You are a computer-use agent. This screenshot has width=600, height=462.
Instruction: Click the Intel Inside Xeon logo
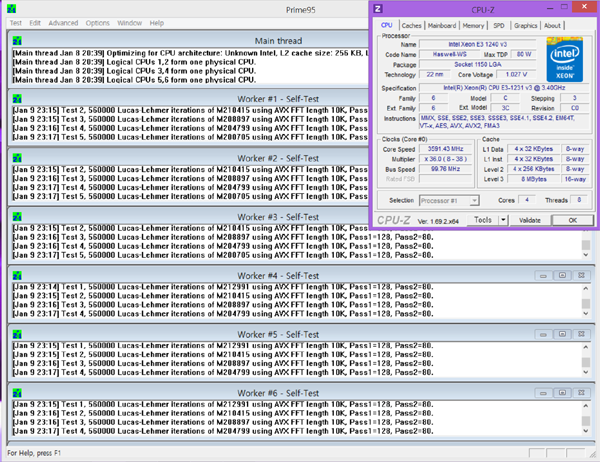click(x=564, y=60)
